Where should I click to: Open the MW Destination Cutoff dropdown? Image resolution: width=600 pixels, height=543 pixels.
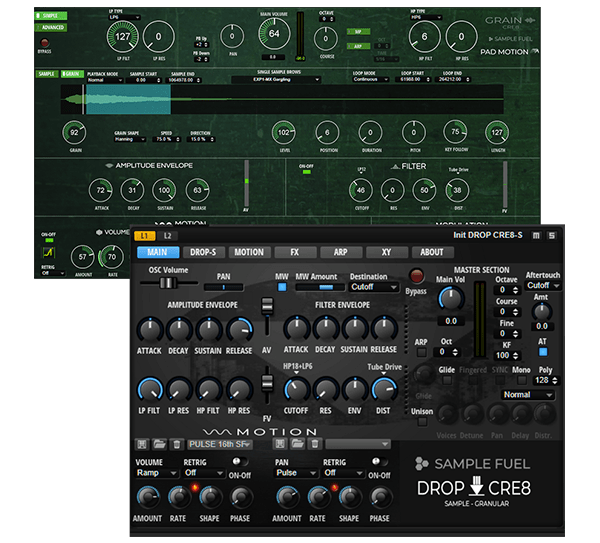pos(373,287)
